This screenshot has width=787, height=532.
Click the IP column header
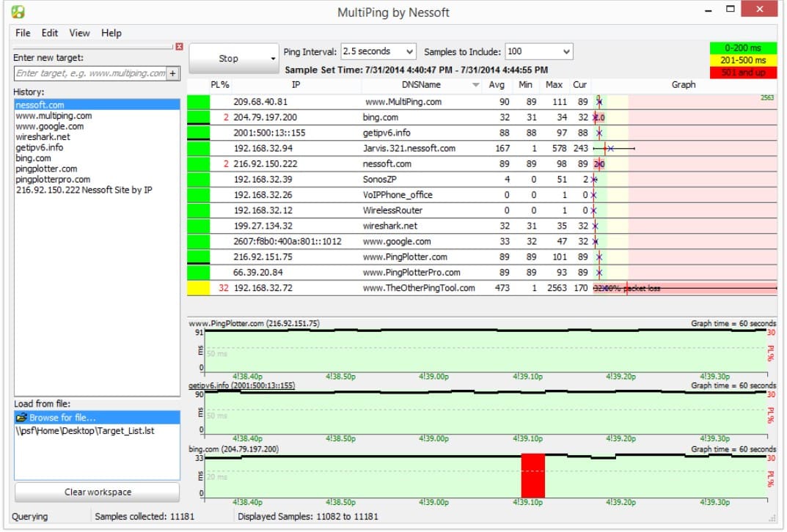[296, 85]
